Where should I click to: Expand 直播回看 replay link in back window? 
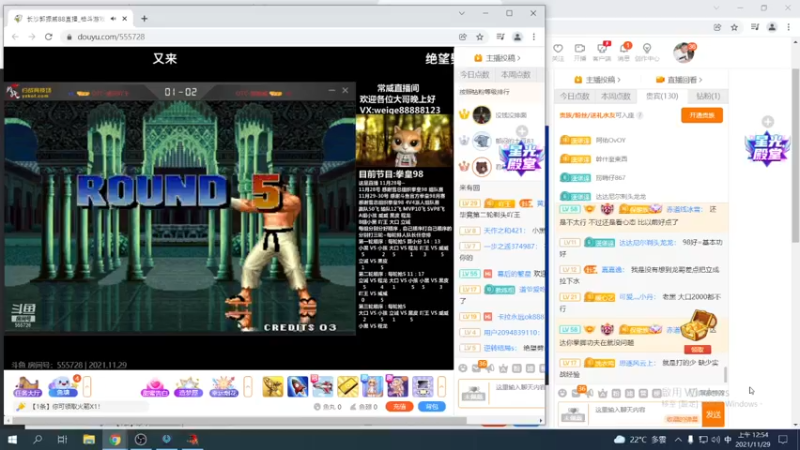679,80
